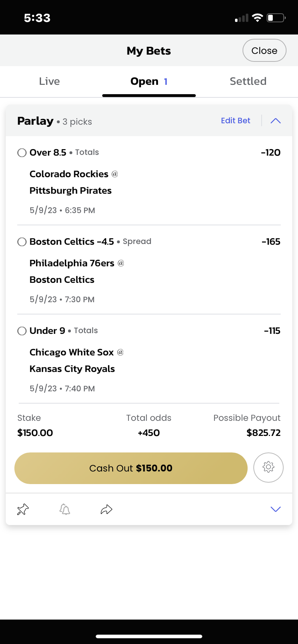Tap the @ symbol after Colorado Rockies

tap(115, 174)
